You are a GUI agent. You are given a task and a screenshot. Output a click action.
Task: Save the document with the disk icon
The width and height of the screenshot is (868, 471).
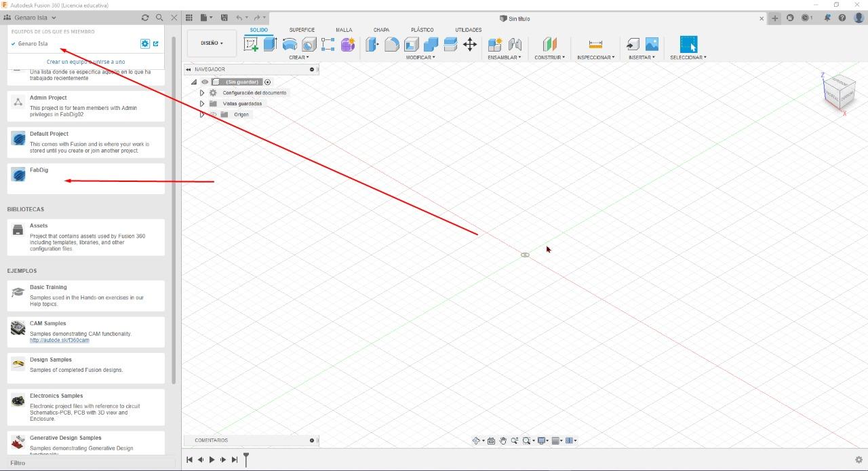point(224,18)
